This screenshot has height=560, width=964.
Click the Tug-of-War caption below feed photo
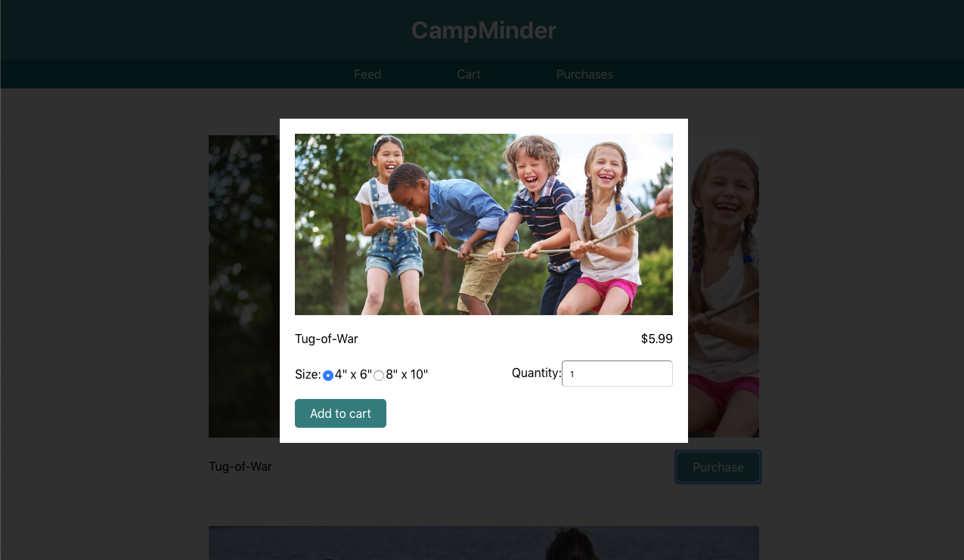[240, 466]
